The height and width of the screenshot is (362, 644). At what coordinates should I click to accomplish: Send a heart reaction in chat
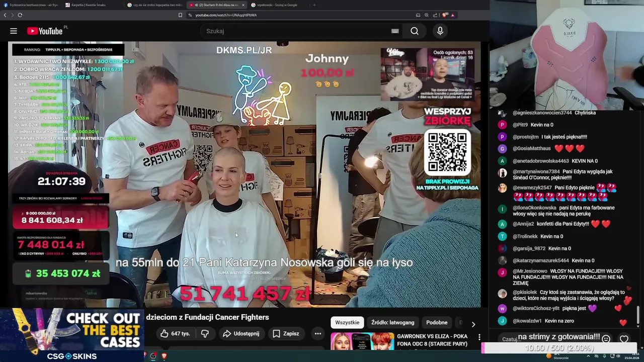coord(624,339)
